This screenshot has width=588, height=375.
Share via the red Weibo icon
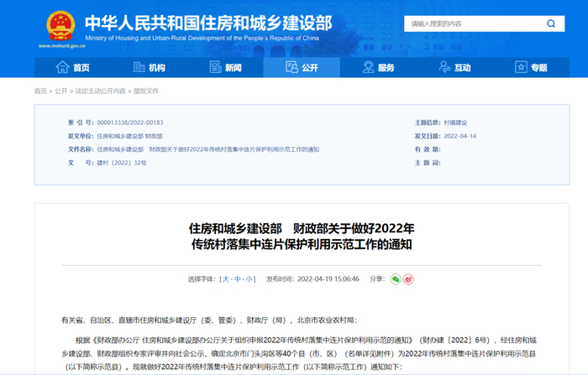(x=408, y=279)
